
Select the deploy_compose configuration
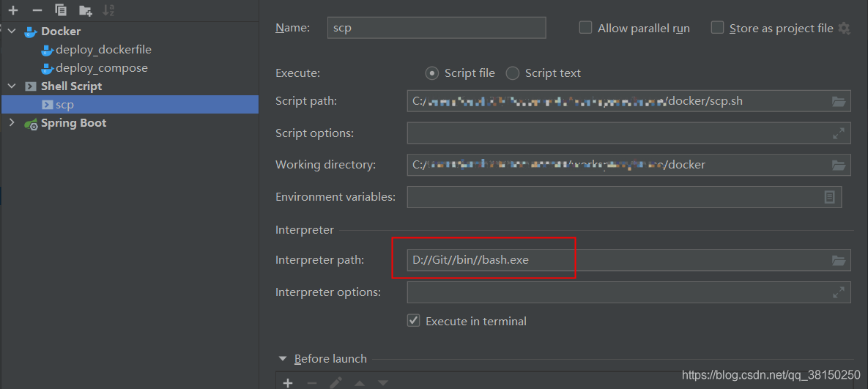click(x=101, y=68)
